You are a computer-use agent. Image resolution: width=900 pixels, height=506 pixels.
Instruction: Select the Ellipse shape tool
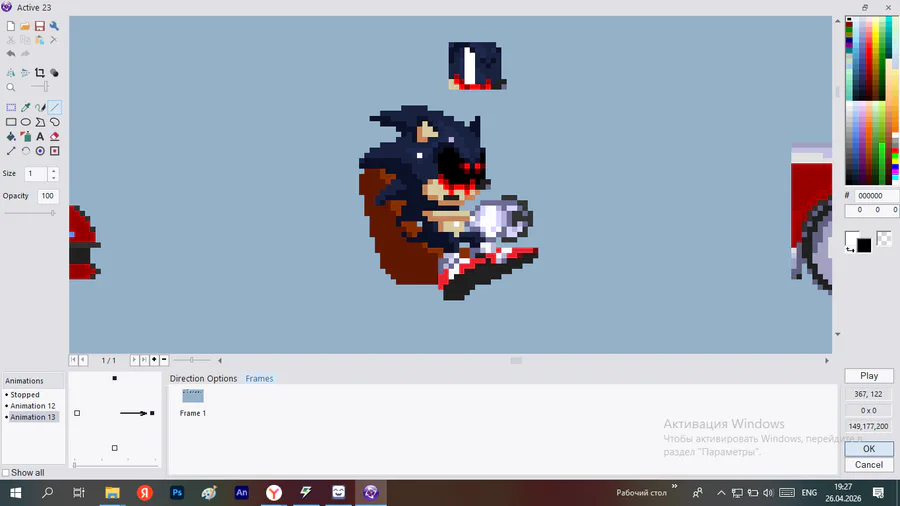click(x=25, y=122)
